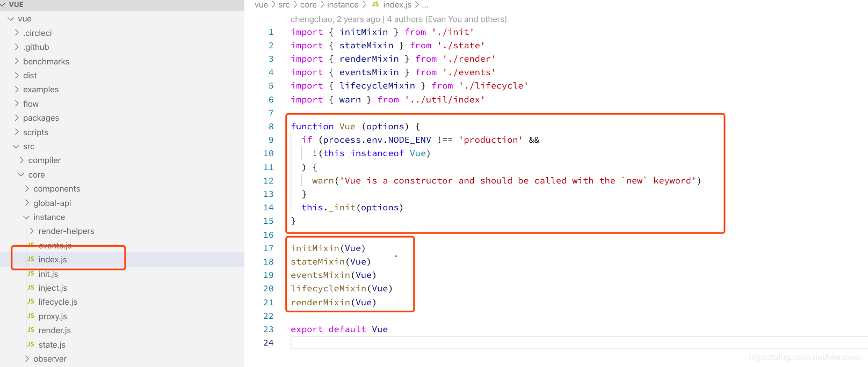
Task: Click the JS icon beside inject.js
Action: tap(31, 288)
